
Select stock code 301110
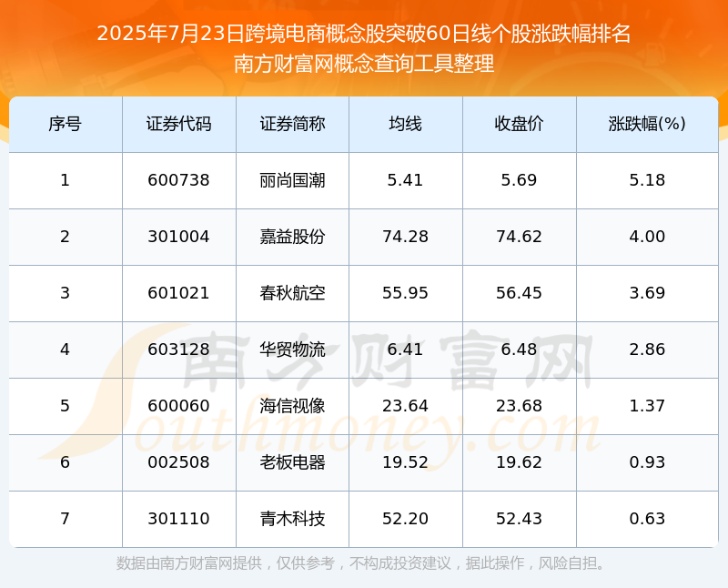click(178, 519)
